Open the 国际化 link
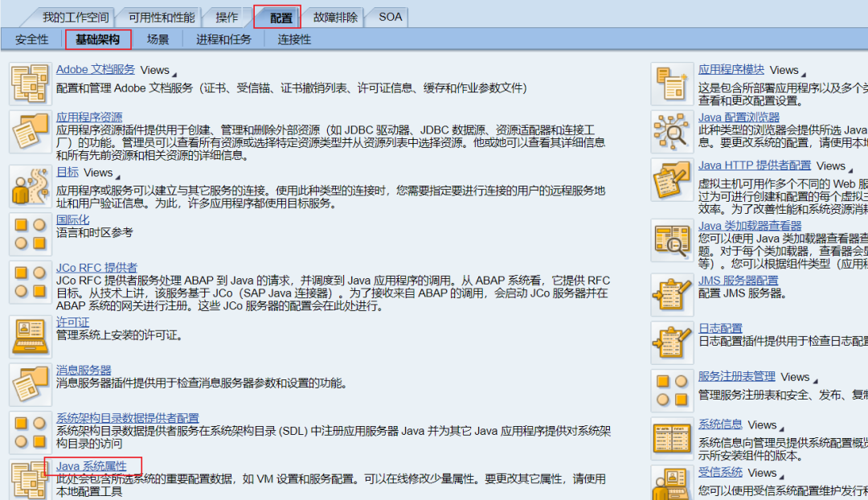This screenshot has width=868, height=500. [72, 219]
